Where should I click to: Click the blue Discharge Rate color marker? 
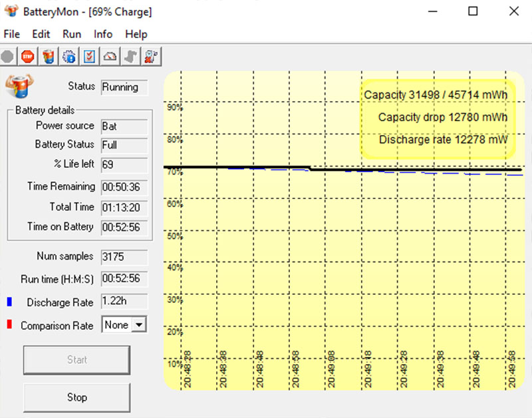click(9, 302)
